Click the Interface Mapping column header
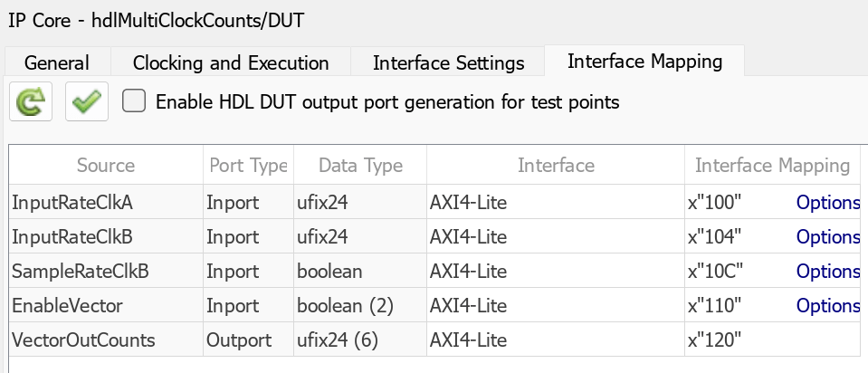 772,166
